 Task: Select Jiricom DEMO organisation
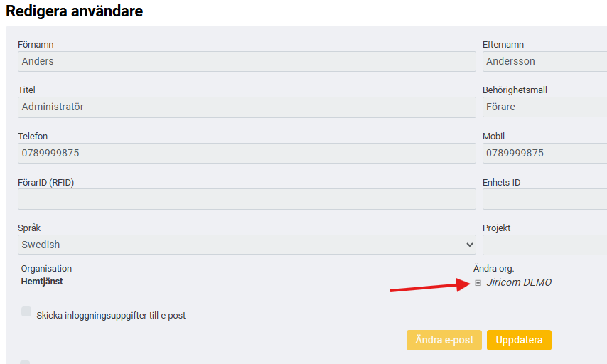[519, 282]
